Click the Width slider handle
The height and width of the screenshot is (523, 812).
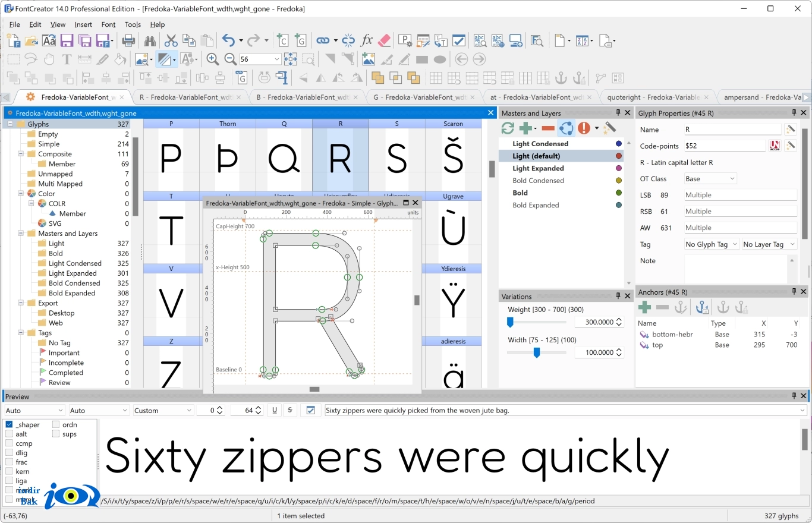point(537,352)
